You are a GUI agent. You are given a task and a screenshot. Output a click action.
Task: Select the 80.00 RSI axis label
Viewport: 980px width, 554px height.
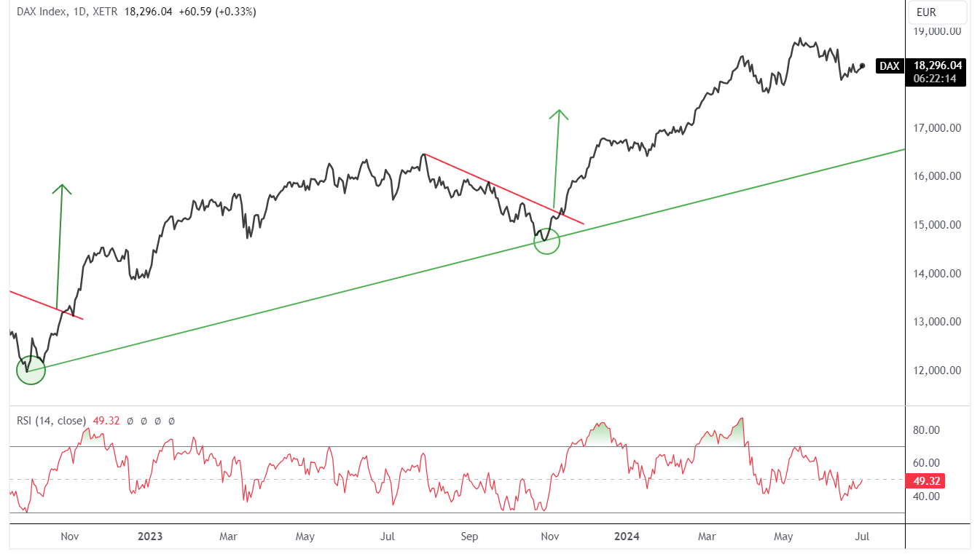(x=927, y=430)
